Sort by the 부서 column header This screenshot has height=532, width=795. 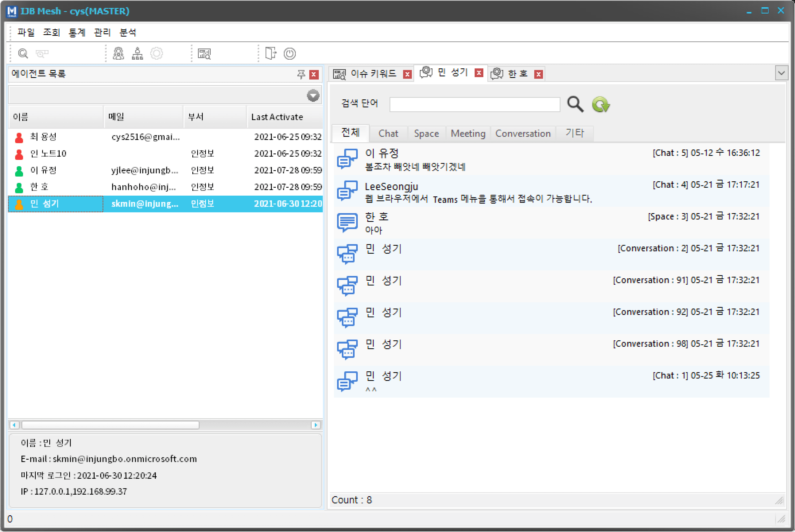[x=215, y=117]
